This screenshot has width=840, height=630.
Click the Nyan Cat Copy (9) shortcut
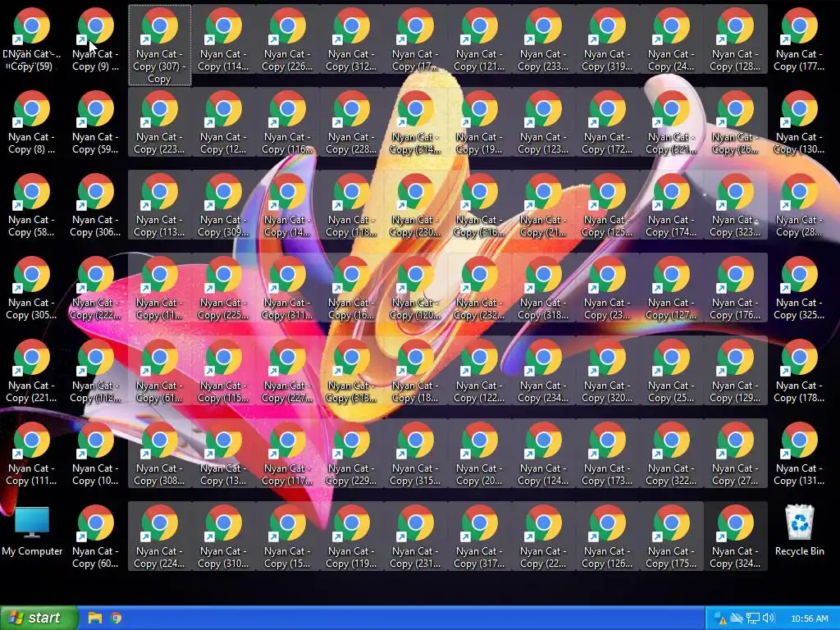tap(95, 39)
